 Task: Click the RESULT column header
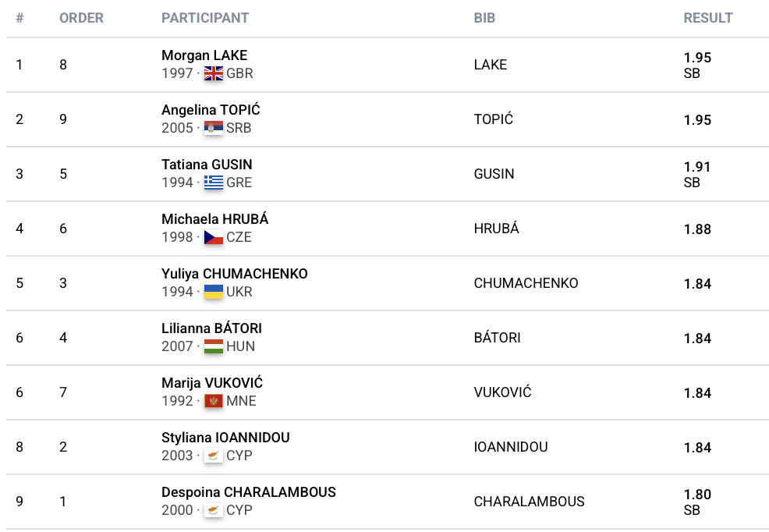708,18
